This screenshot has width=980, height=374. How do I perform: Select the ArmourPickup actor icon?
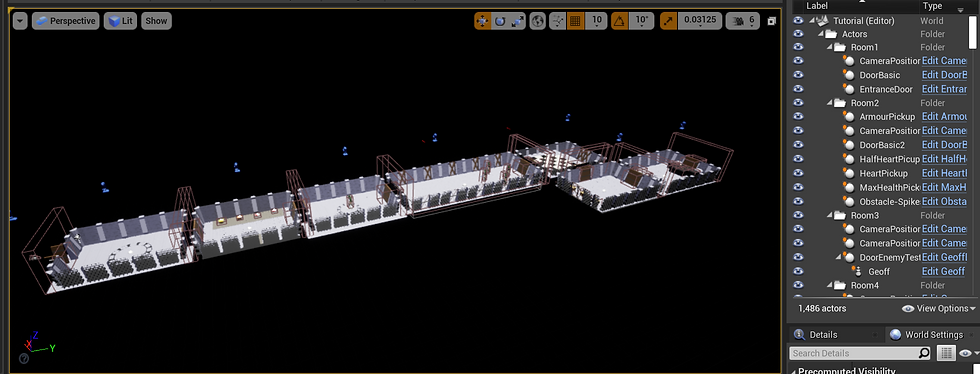pyautogui.click(x=848, y=117)
